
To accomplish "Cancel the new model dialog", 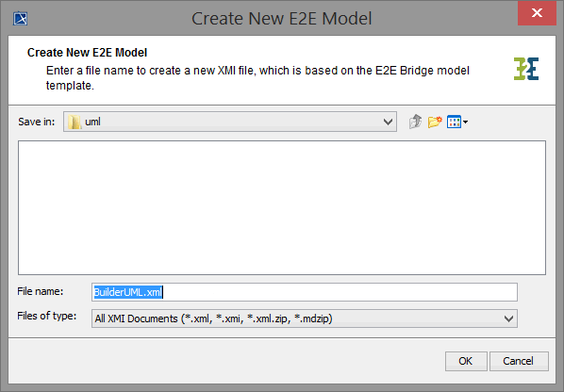I will (519, 361).
